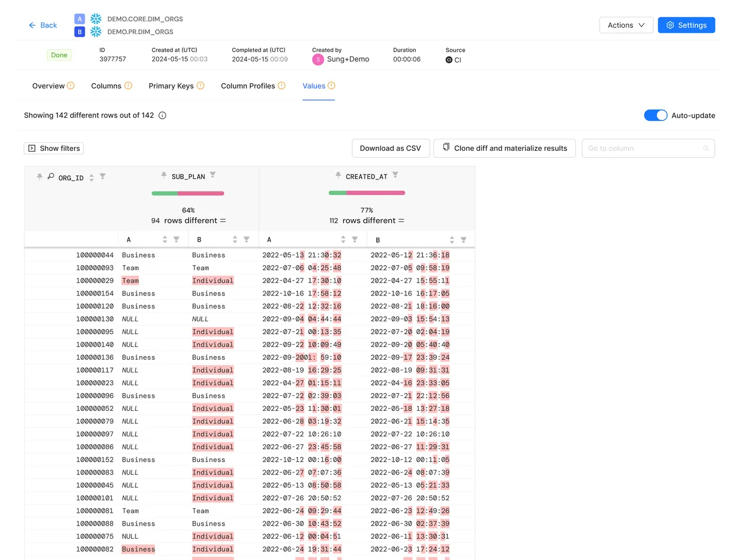Click warning icon on Overview tab
Viewport: 735px width, 560px height.
[x=71, y=85]
